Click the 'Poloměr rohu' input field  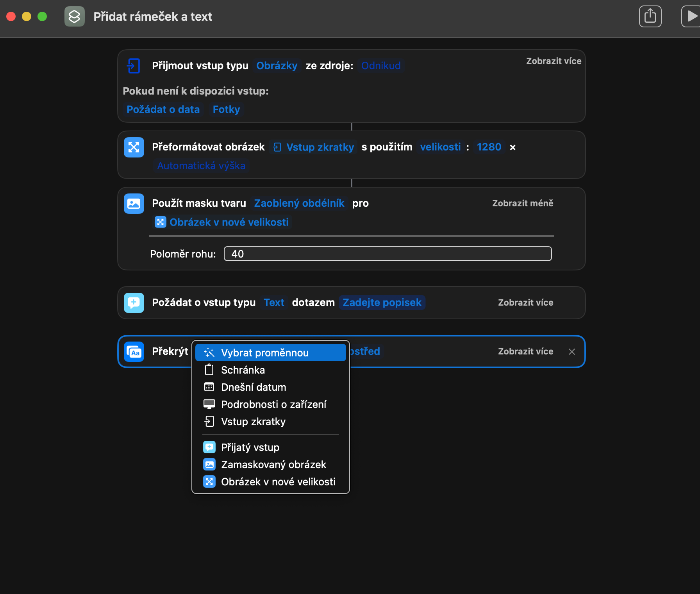tap(387, 254)
